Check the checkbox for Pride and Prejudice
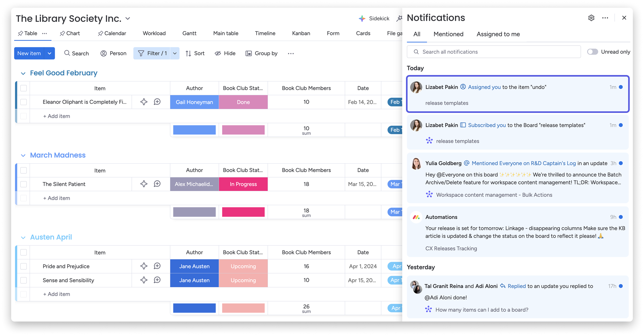 tap(23, 266)
